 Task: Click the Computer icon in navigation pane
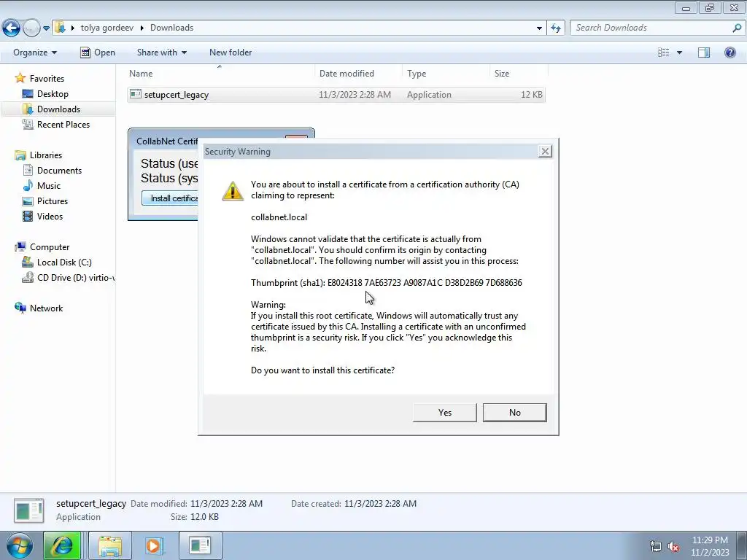[x=20, y=246]
